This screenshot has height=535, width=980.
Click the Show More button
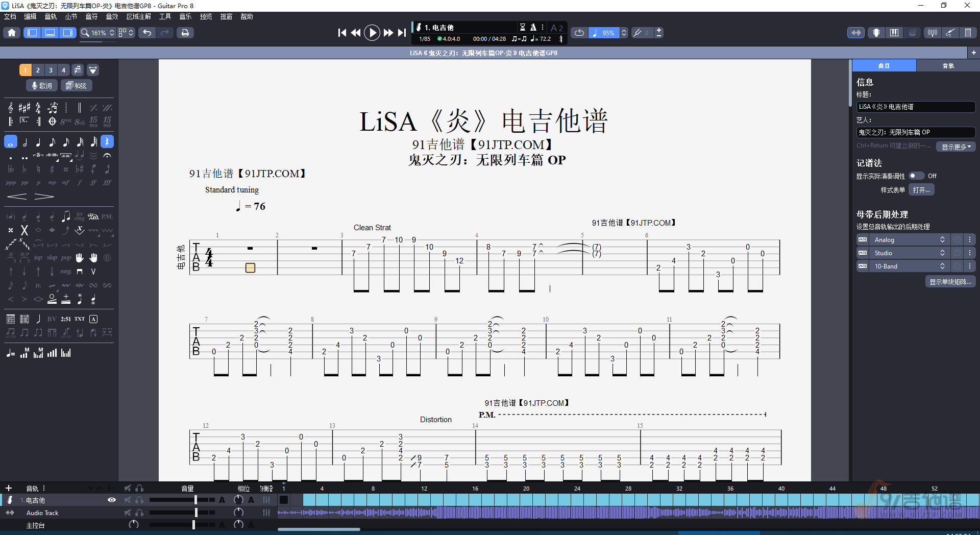[955, 147]
